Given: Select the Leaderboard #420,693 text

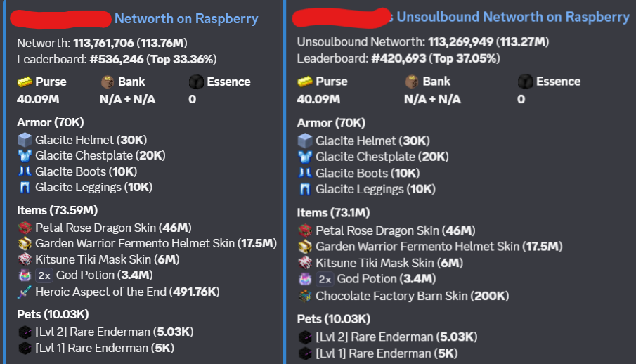Looking at the screenshot, I should click(x=398, y=58).
